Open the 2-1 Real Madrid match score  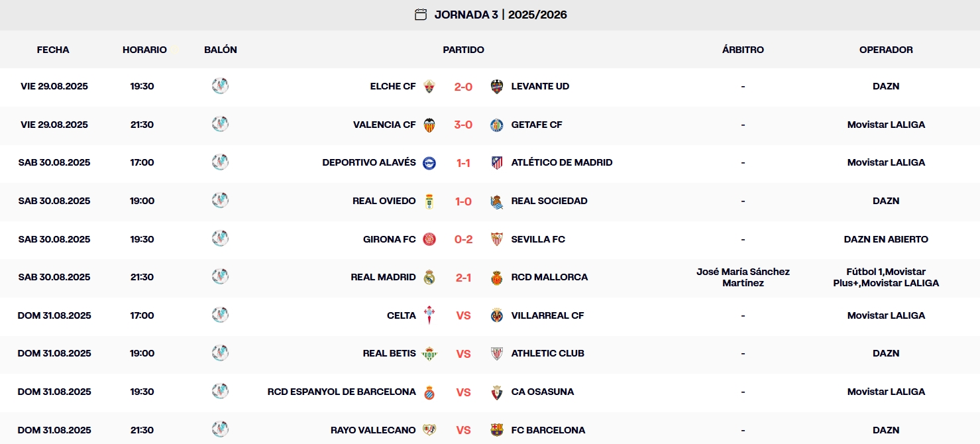coord(463,277)
